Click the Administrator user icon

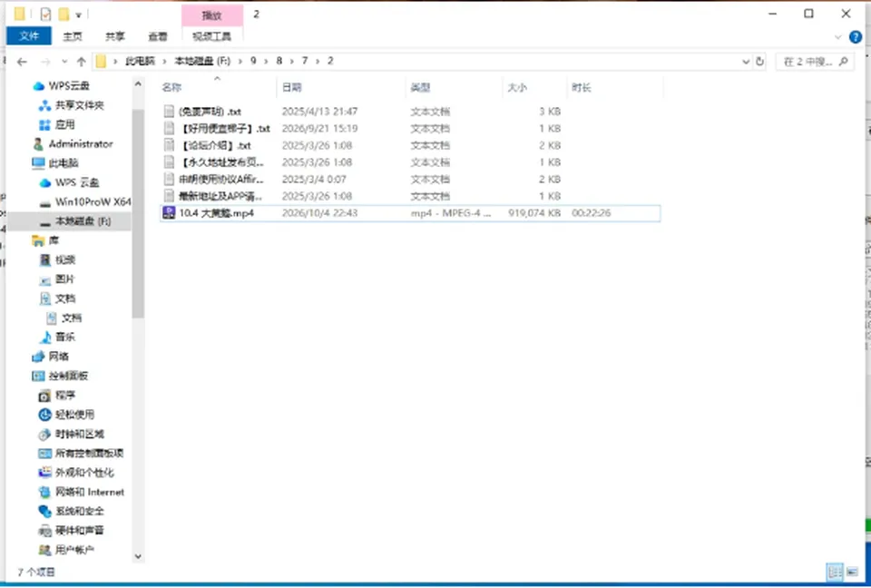click(38, 144)
